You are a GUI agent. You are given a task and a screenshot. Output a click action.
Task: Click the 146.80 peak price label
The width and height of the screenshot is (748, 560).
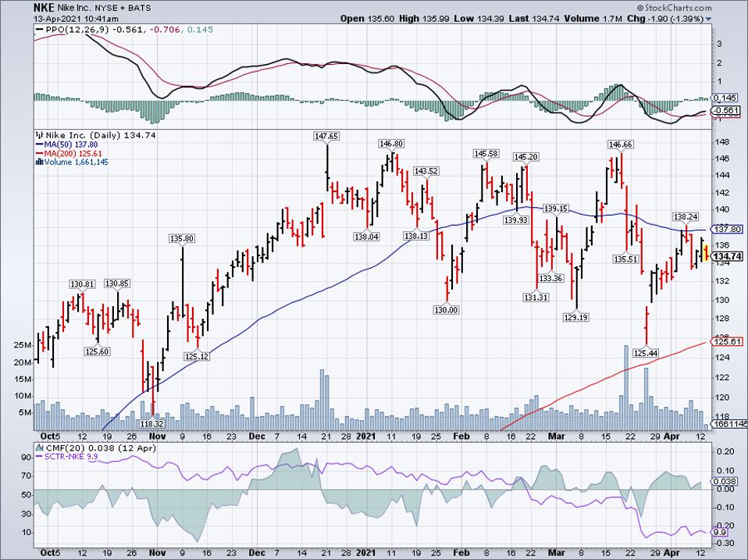click(391, 144)
